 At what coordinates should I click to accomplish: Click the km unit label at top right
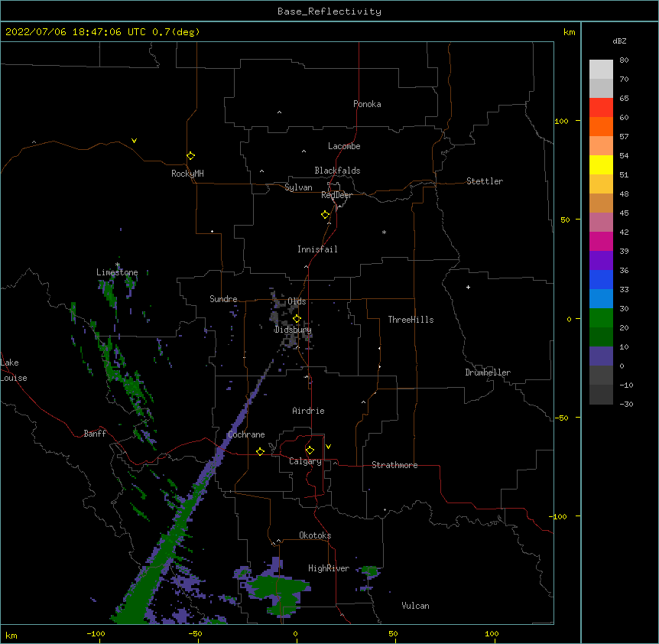point(570,32)
